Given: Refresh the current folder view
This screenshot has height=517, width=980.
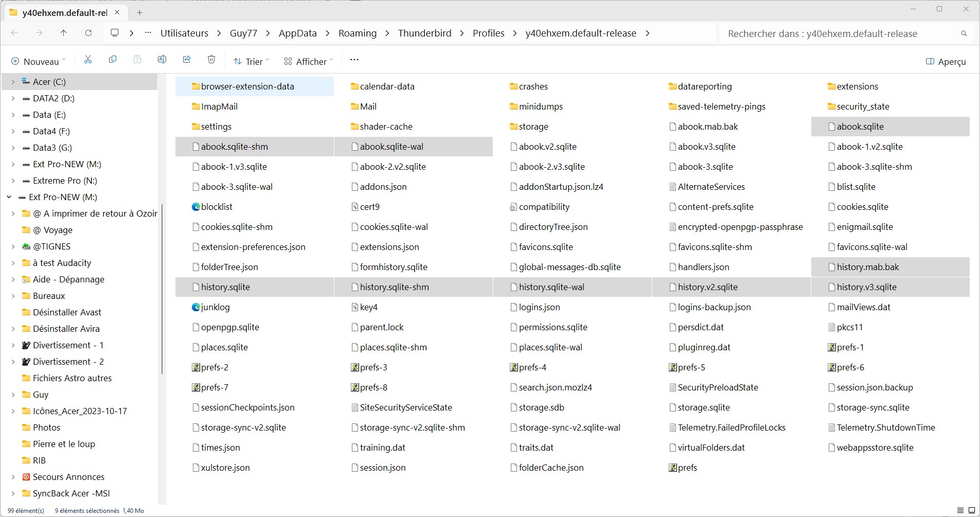Looking at the screenshot, I should (x=88, y=33).
